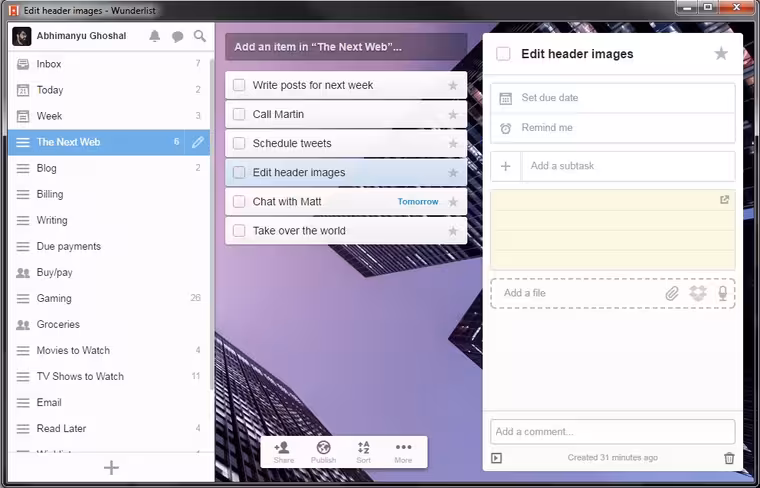Open the conversations speech bubble icon
The height and width of the screenshot is (488, 760).
(177, 36)
